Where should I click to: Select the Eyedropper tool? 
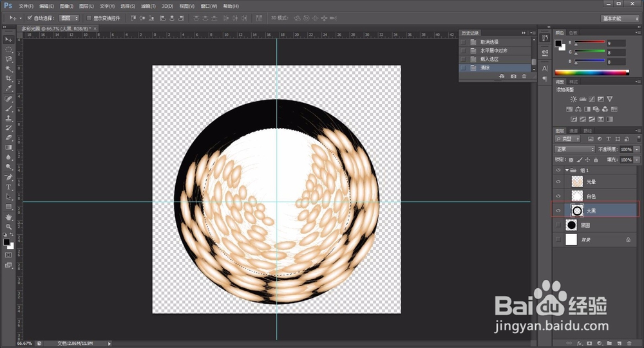(8, 88)
